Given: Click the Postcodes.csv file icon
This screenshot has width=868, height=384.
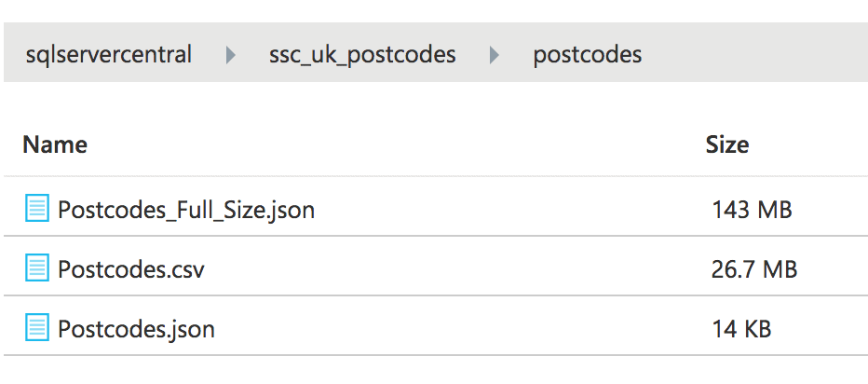Looking at the screenshot, I should pos(37,269).
